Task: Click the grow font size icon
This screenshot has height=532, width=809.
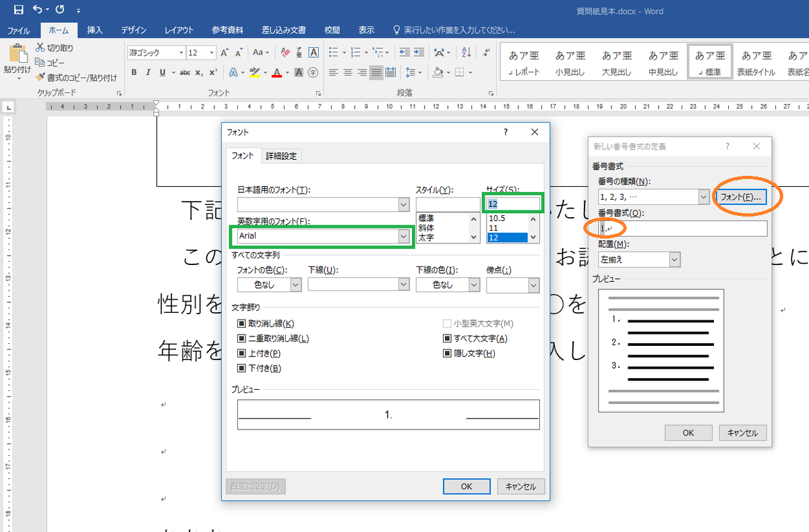Action: tap(224, 53)
